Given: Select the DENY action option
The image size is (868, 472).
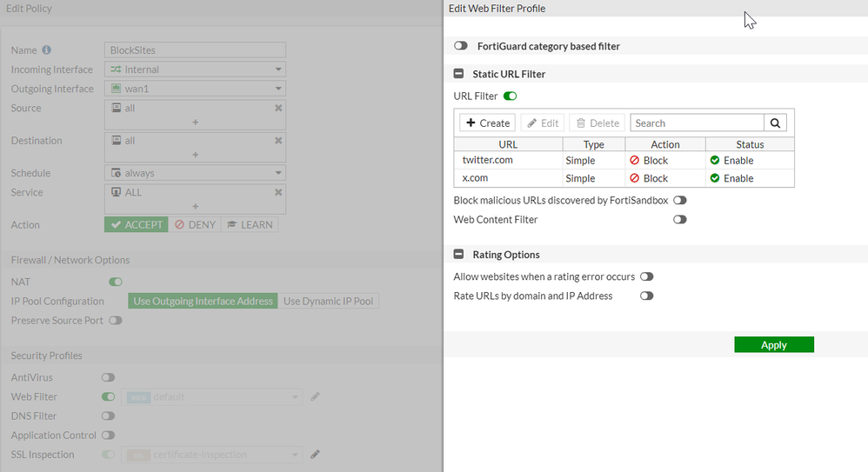Looking at the screenshot, I should tap(195, 224).
